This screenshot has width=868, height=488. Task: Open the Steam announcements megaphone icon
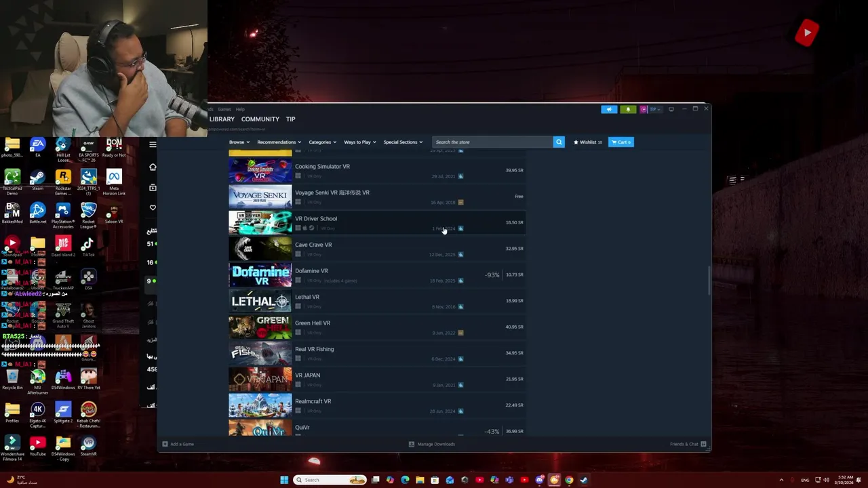pos(609,109)
